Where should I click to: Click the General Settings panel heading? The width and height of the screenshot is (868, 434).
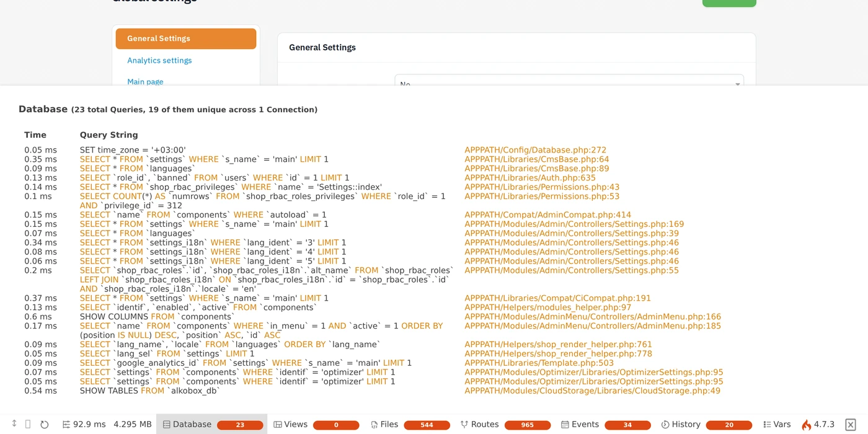point(322,48)
